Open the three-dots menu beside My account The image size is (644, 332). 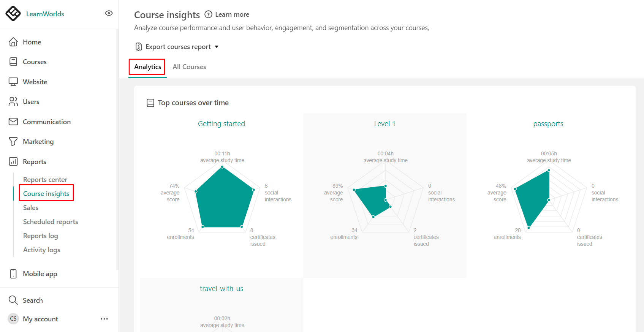[104, 319]
